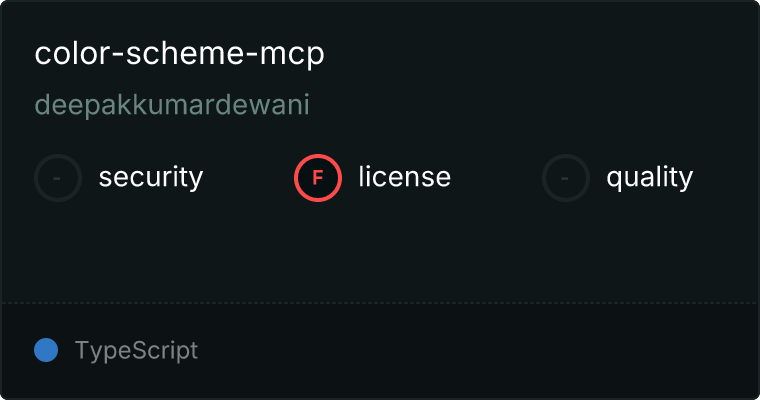Image resolution: width=760 pixels, height=400 pixels.
Task: Select the quality label text
Action: pos(649,177)
